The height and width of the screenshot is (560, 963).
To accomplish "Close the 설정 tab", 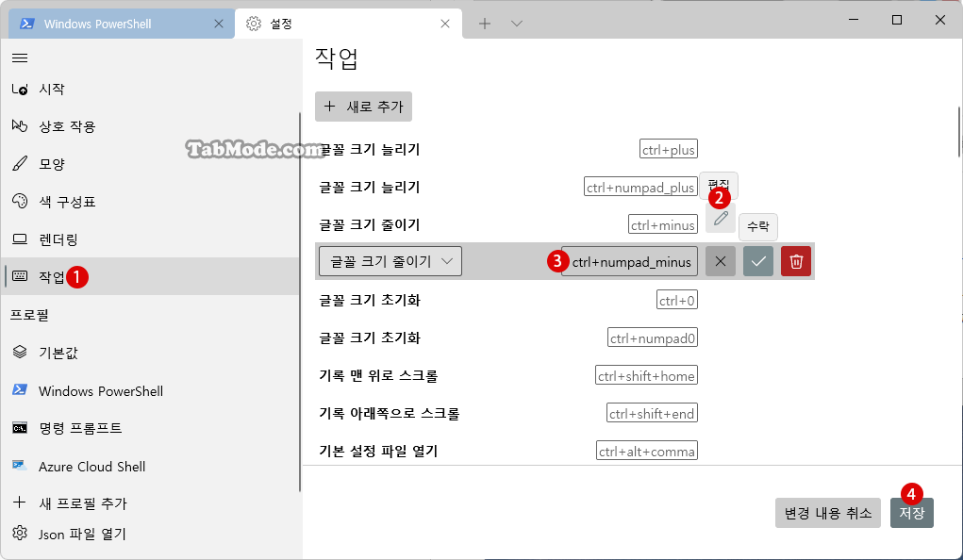I will pyautogui.click(x=445, y=24).
